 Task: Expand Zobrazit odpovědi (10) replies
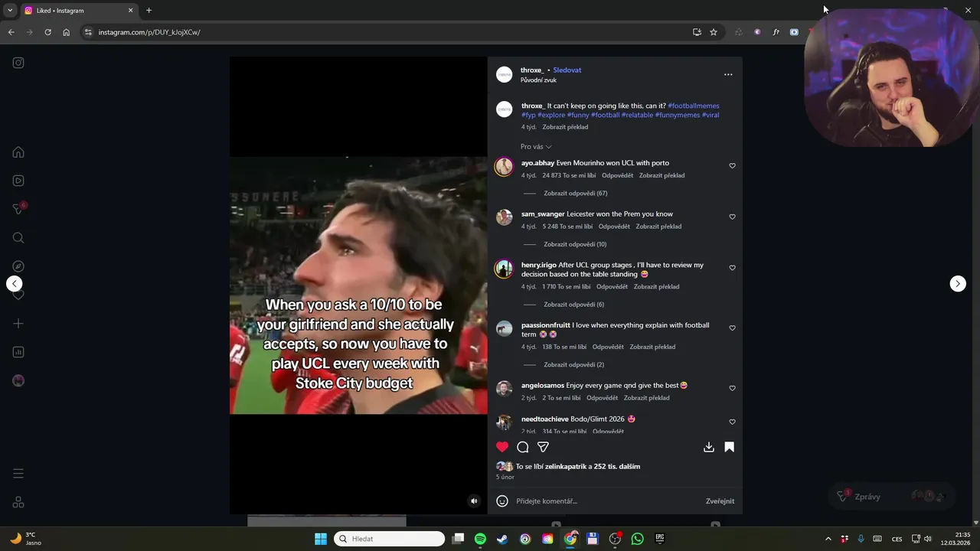[x=575, y=245]
